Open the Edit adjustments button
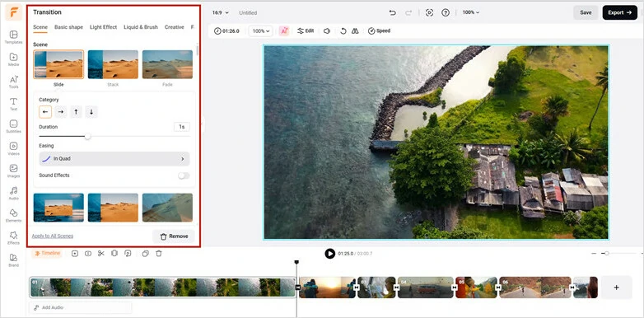The width and height of the screenshot is (644, 318). 306,30
